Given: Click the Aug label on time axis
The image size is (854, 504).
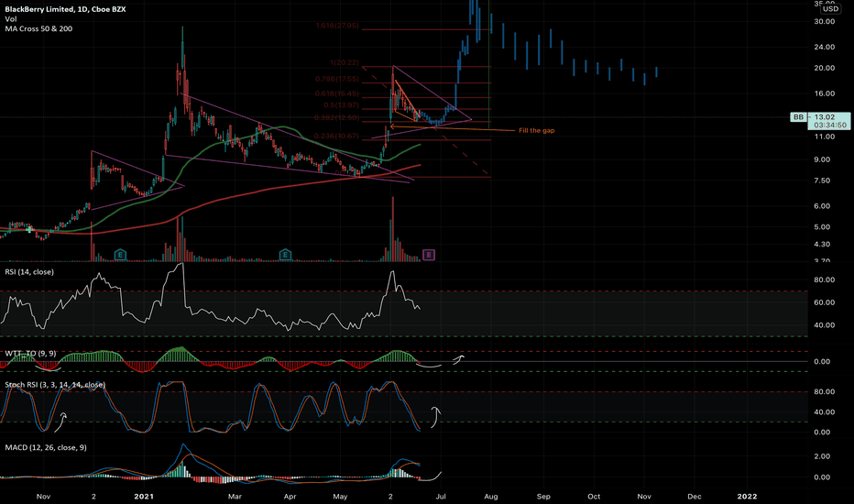Looking at the screenshot, I should (x=491, y=497).
